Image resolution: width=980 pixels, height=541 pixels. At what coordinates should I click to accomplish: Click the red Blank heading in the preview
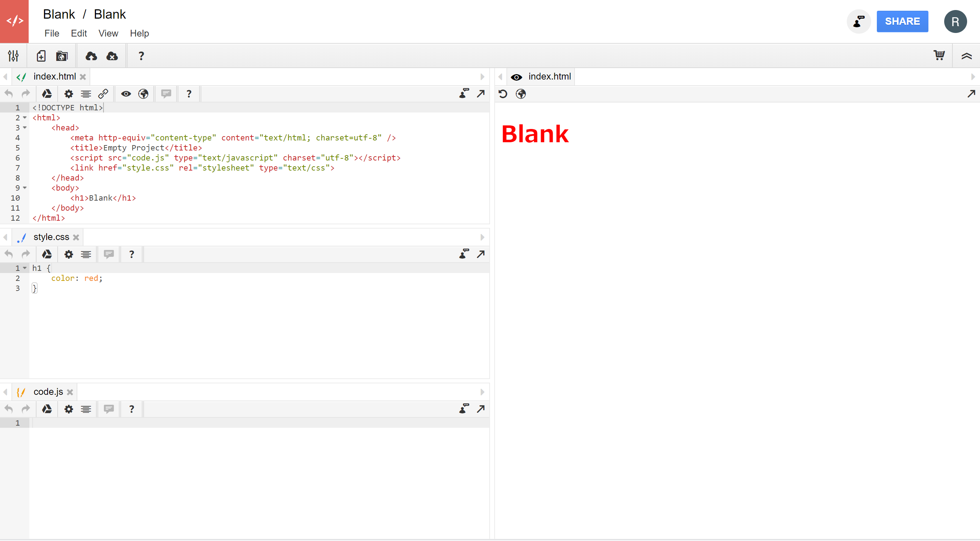[535, 134]
